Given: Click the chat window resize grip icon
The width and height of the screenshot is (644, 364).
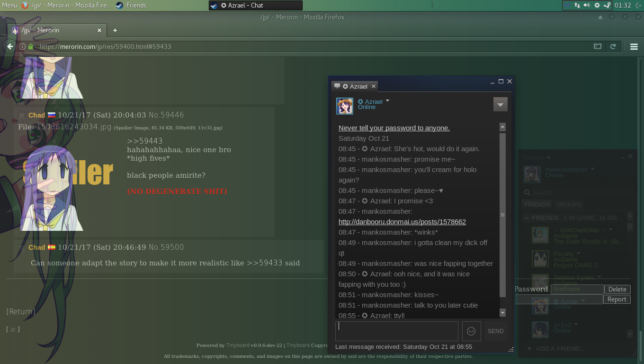Looking at the screenshot, I should pyautogui.click(x=511, y=350).
